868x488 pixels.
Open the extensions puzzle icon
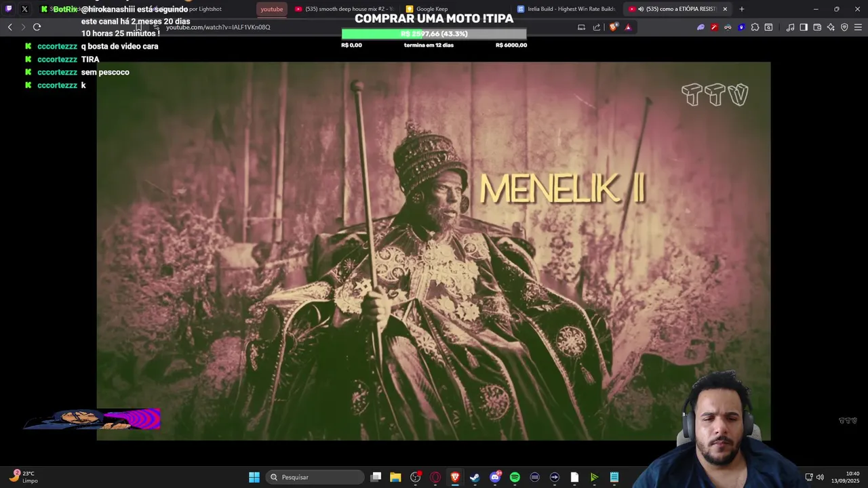[755, 27]
